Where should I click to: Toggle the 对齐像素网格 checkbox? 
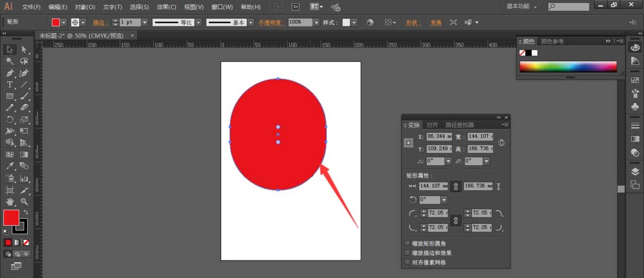pyautogui.click(x=407, y=263)
